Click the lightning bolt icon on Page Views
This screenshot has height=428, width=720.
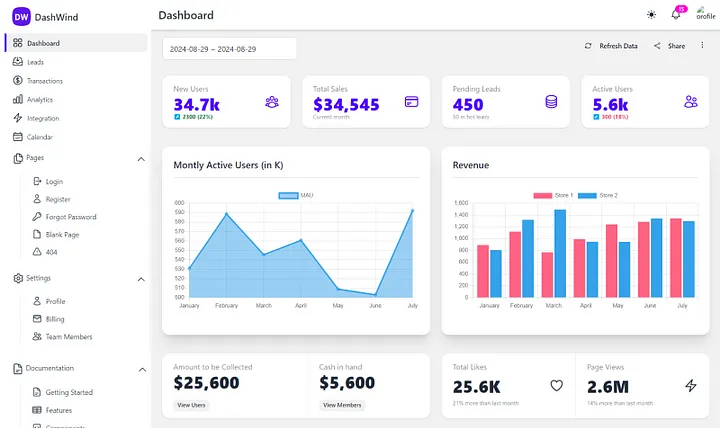(691, 386)
